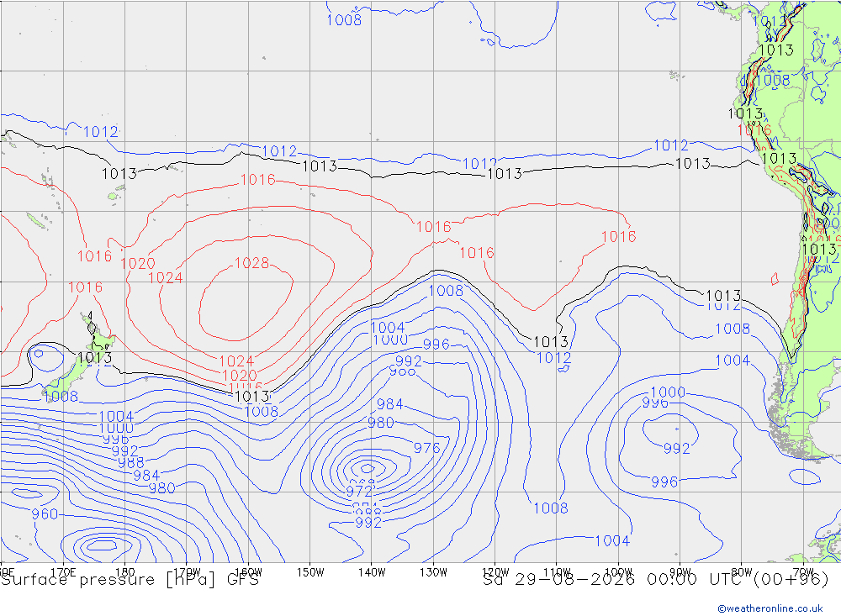
Task: Click the 130W longitude axis label
Action: click(433, 572)
